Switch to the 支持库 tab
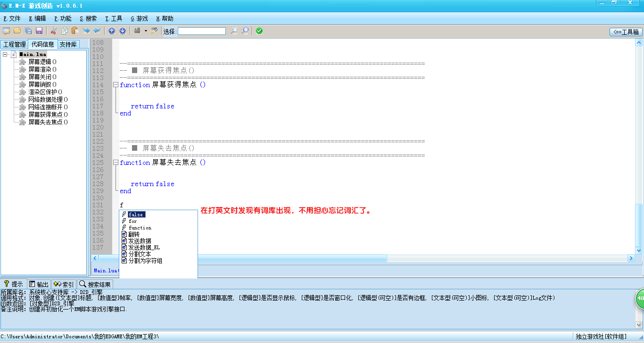Image resolution: width=644 pixels, height=343 pixels. pos(68,44)
